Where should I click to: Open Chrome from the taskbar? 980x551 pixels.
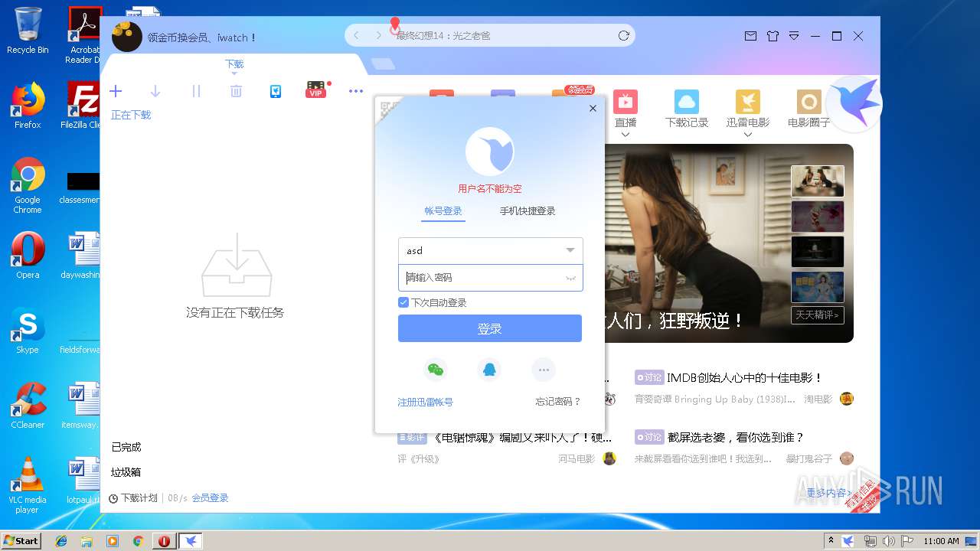[138, 541]
